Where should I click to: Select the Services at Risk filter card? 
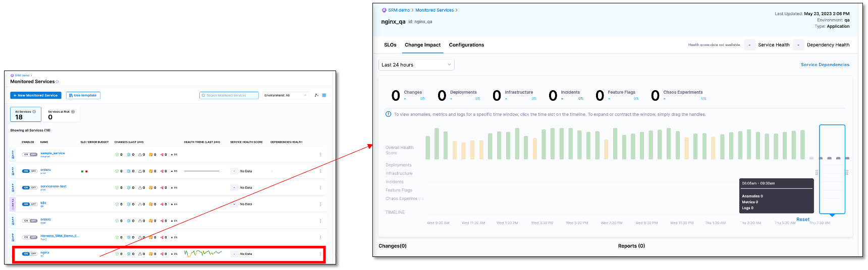pyautogui.click(x=61, y=115)
